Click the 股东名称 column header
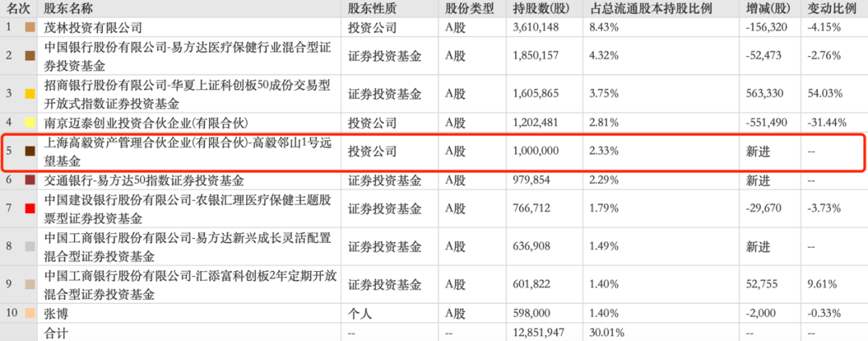This screenshot has height=341, width=868. point(68,8)
